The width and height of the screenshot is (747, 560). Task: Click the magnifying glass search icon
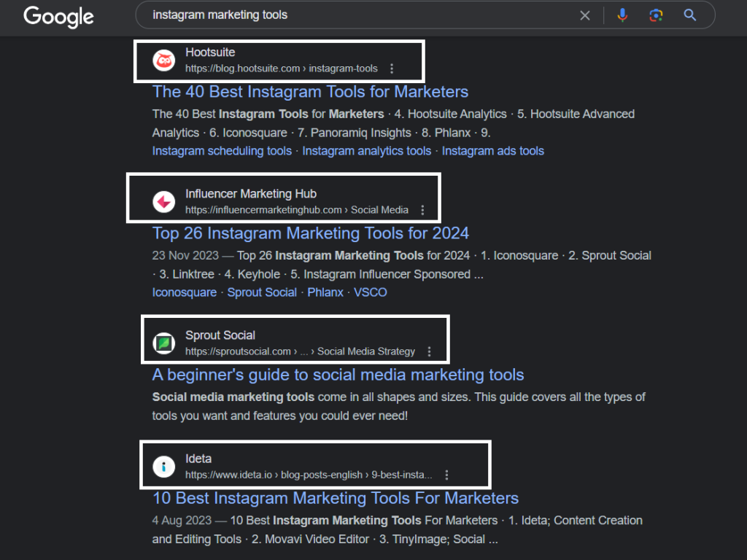point(690,15)
